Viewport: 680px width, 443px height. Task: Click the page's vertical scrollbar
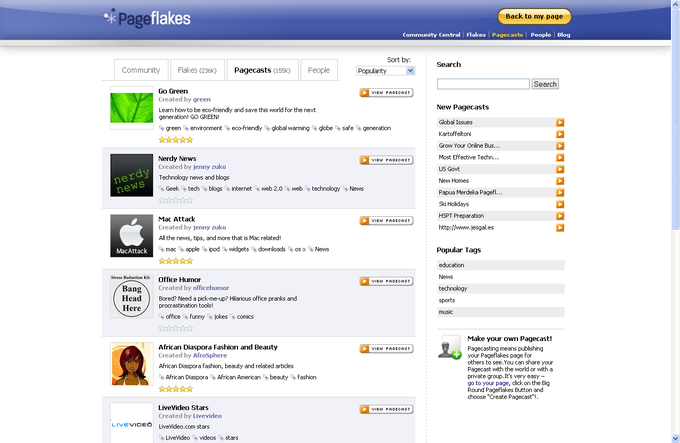pos(676,117)
